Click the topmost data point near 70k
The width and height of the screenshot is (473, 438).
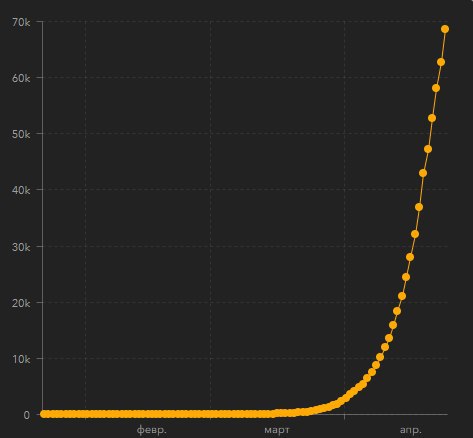(445, 29)
